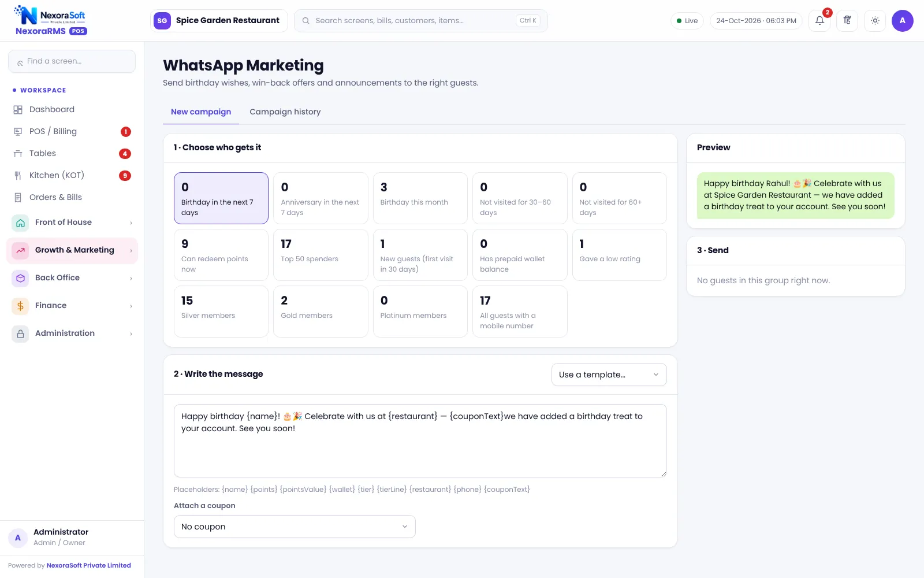The height and width of the screenshot is (578, 924).
Task: Select the Gold members segment
Action: click(321, 312)
